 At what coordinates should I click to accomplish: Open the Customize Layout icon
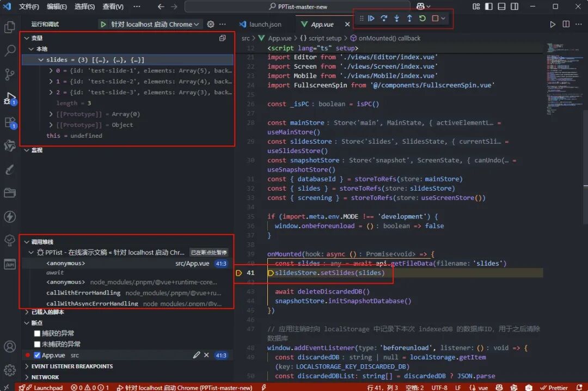pos(476,7)
